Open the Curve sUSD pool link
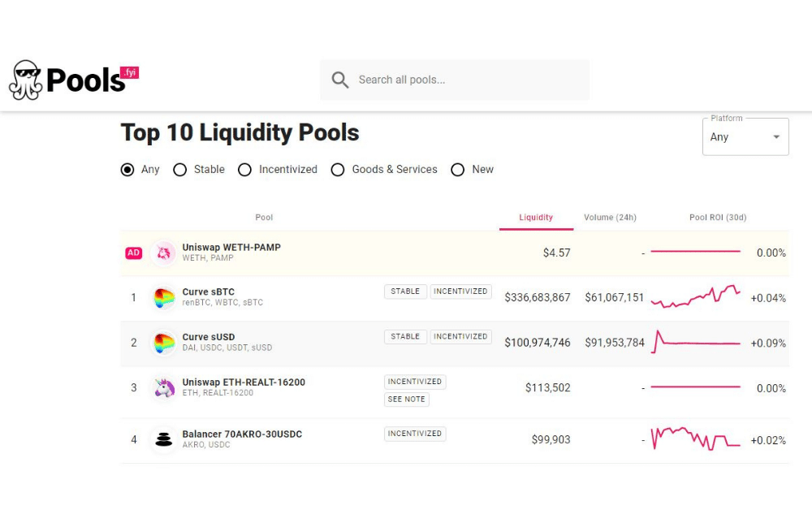This screenshot has height=510, width=812. (x=208, y=337)
